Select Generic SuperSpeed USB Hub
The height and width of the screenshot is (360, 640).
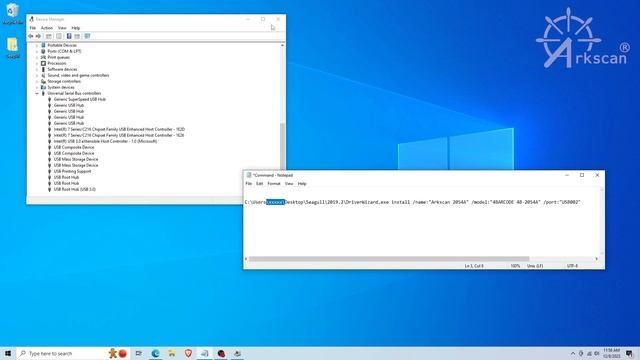pyautogui.click(x=80, y=99)
